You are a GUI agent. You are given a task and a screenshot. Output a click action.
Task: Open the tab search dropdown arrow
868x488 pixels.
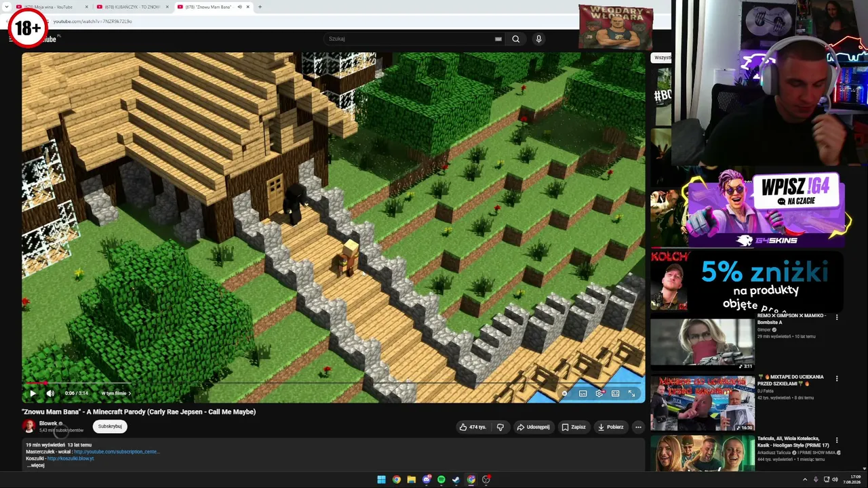(x=6, y=7)
